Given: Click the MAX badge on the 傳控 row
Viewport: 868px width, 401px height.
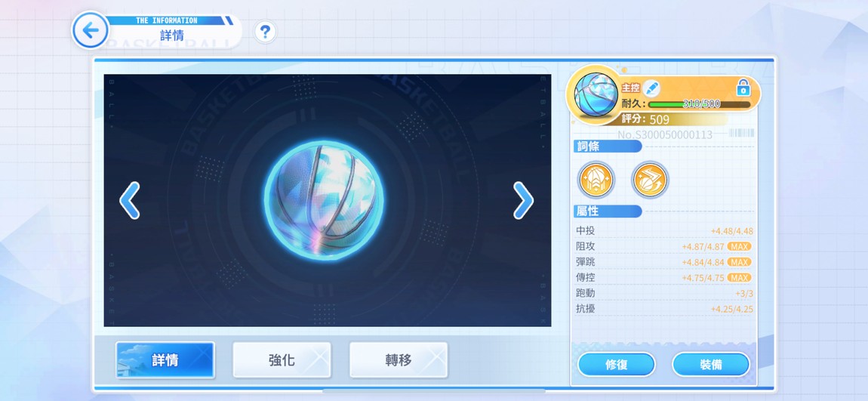Looking at the screenshot, I should coord(740,277).
